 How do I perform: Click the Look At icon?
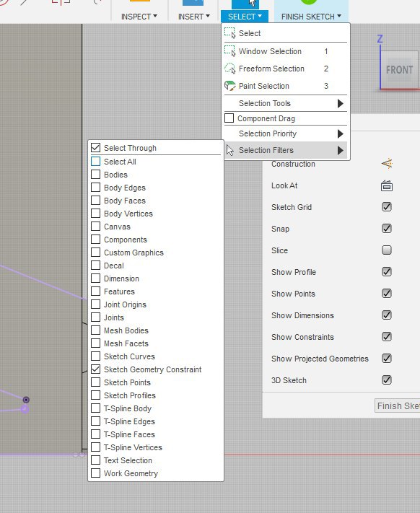tap(387, 185)
